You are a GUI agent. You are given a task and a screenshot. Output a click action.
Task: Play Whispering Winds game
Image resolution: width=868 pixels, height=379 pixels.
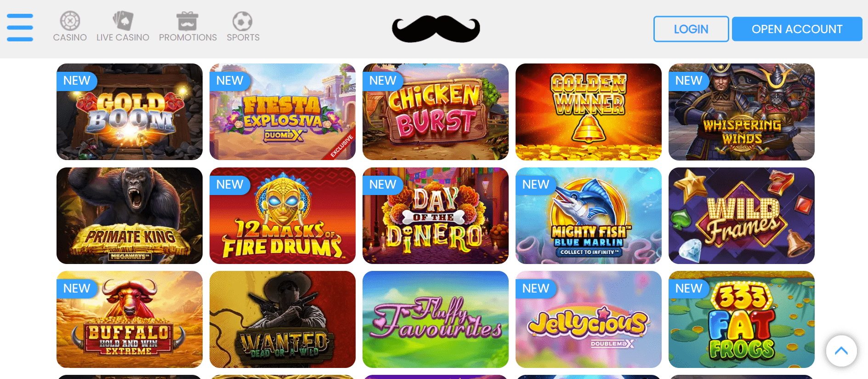click(742, 112)
